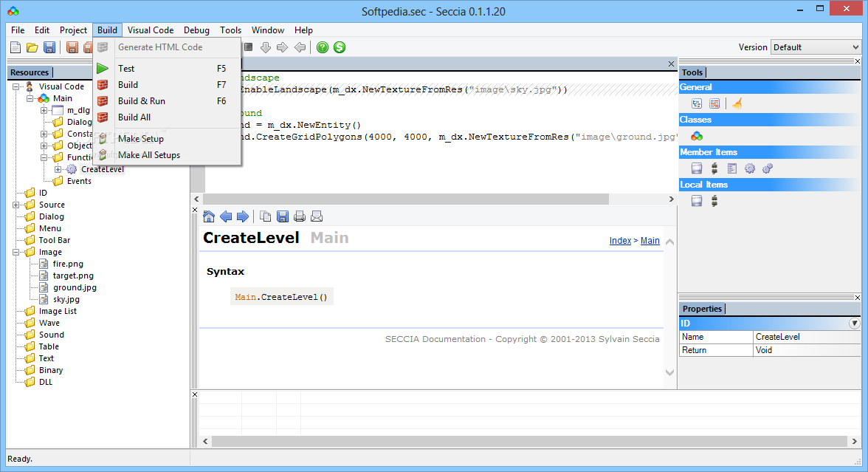Click documentation forward arrow

pyautogui.click(x=242, y=216)
